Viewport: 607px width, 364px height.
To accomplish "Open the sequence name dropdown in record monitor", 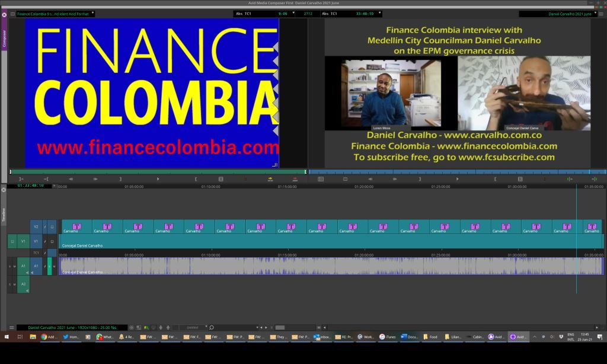I will 595,14.
